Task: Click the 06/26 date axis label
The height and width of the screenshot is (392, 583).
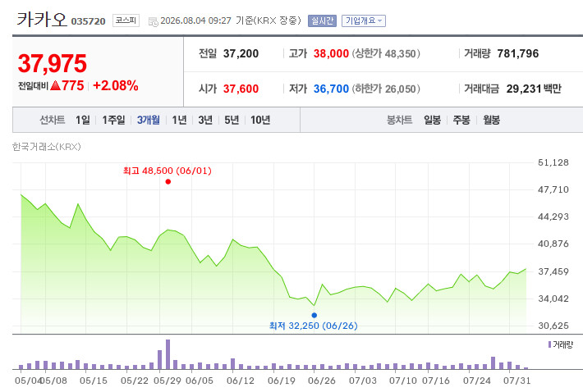Action: [322, 381]
